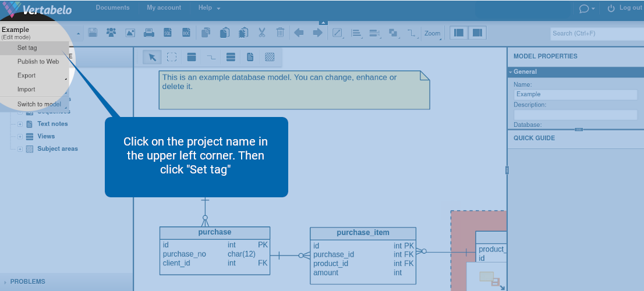This screenshot has height=291, width=644.
Task: Click the export as image icon
Action: tap(130, 33)
